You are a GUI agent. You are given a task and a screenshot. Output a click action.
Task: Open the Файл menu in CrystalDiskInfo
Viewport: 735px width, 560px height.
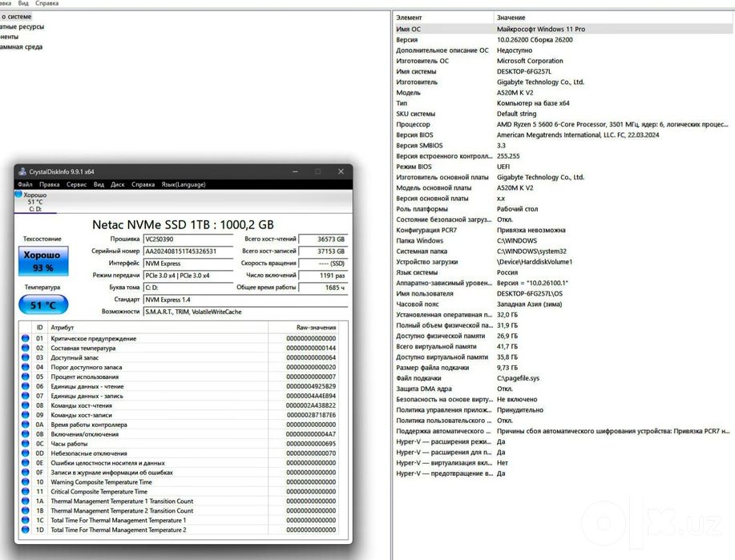click(26, 184)
